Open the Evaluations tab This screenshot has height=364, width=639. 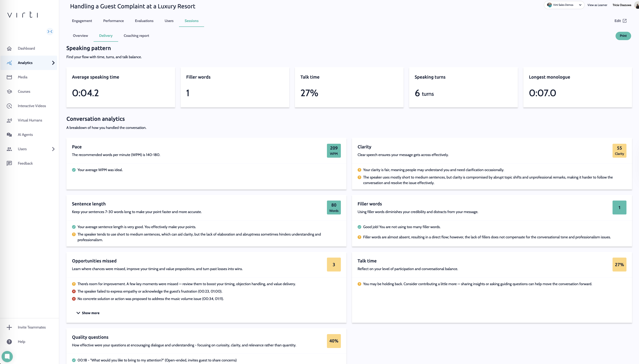coord(144,21)
